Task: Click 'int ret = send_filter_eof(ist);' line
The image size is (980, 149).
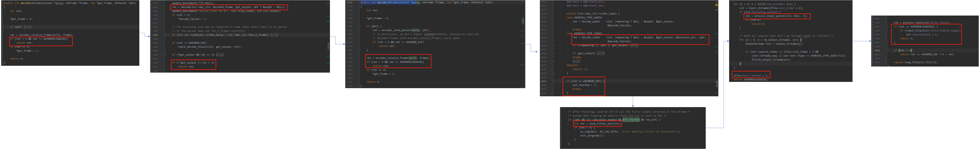Action: tap(597, 124)
